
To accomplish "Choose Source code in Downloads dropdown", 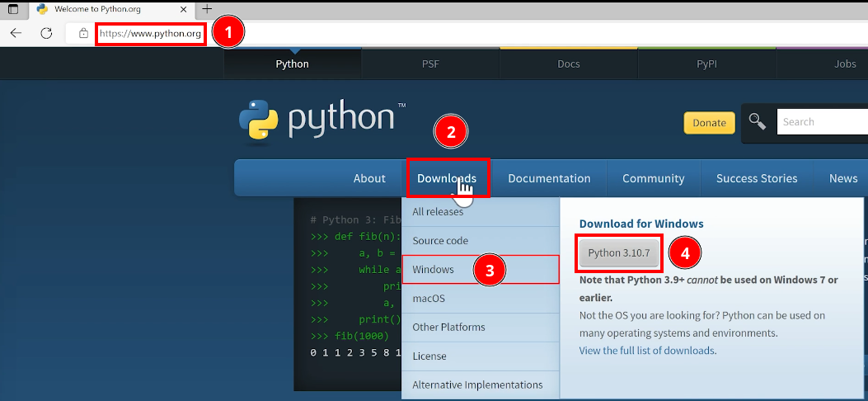I will 481,240.
